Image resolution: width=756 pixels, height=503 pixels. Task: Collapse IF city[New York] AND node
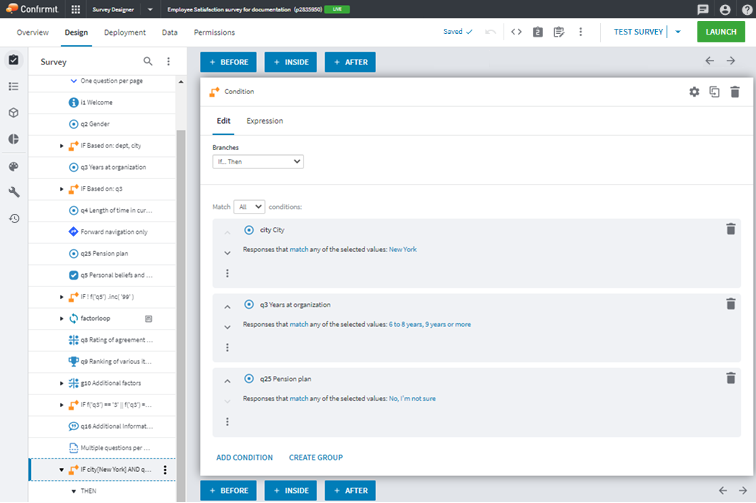pyautogui.click(x=61, y=470)
